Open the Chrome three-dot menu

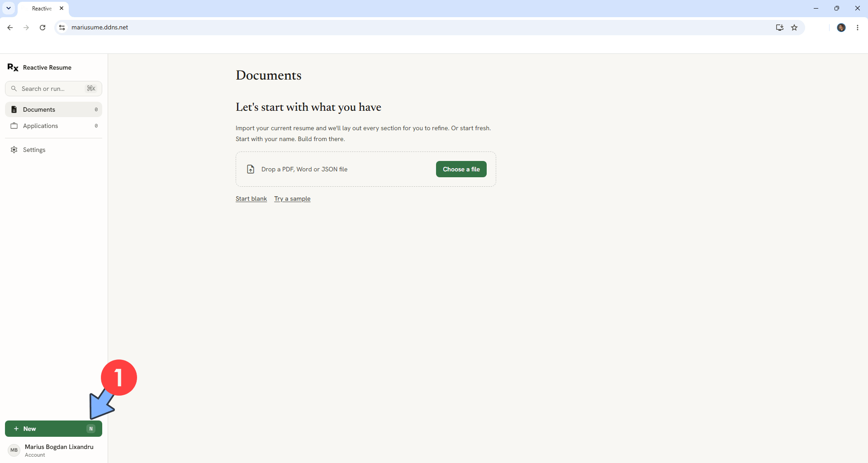click(858, 28)
